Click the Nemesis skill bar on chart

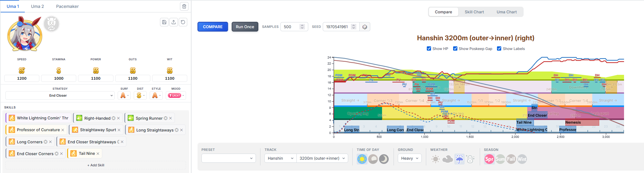pos(582,122)
